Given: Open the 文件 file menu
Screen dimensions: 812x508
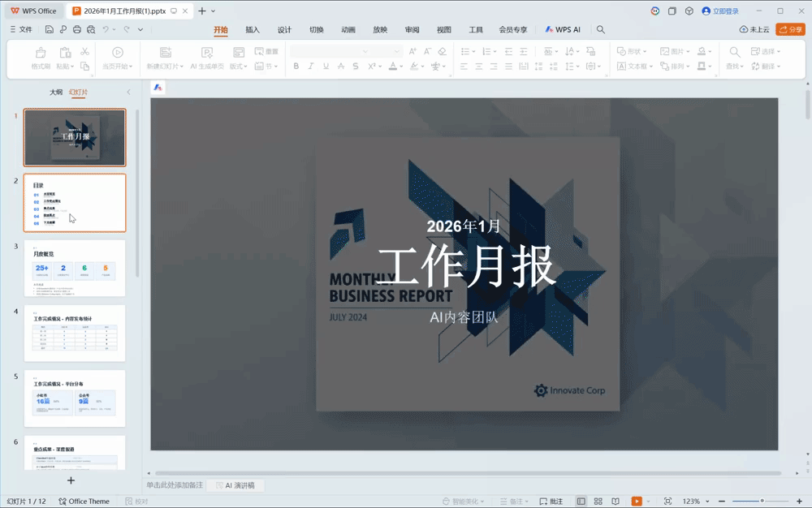Looking at the screenshot, I should (x=21, y=29).
